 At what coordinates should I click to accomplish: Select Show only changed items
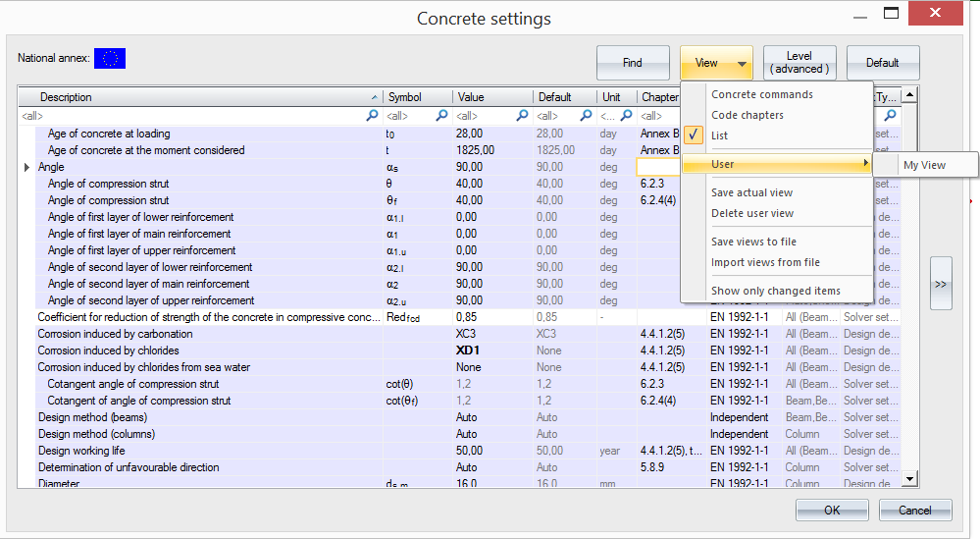(x=775, y=291)
